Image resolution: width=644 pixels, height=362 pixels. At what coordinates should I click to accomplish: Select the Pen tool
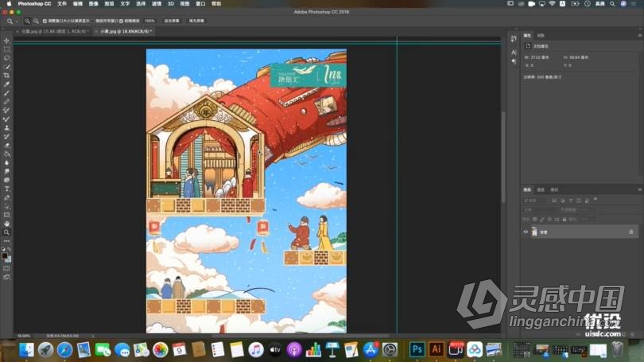point(6,197)
